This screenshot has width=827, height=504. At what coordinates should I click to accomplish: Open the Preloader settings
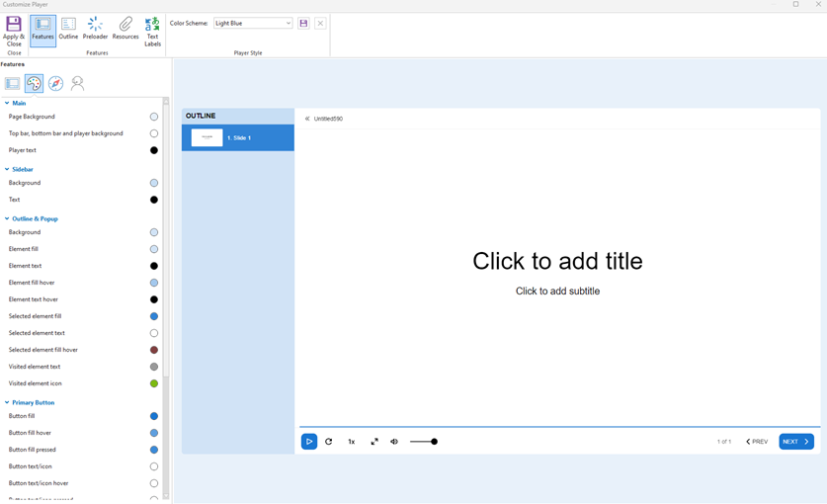[x=95, y=29]
